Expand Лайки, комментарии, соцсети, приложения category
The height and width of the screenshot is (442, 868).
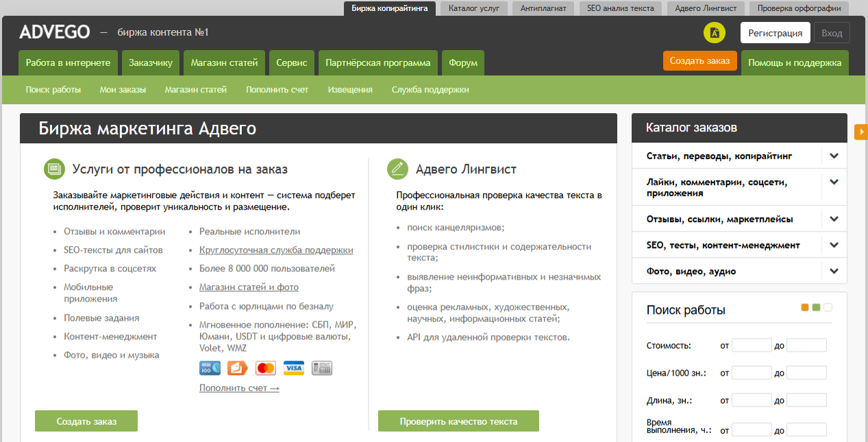834,182
